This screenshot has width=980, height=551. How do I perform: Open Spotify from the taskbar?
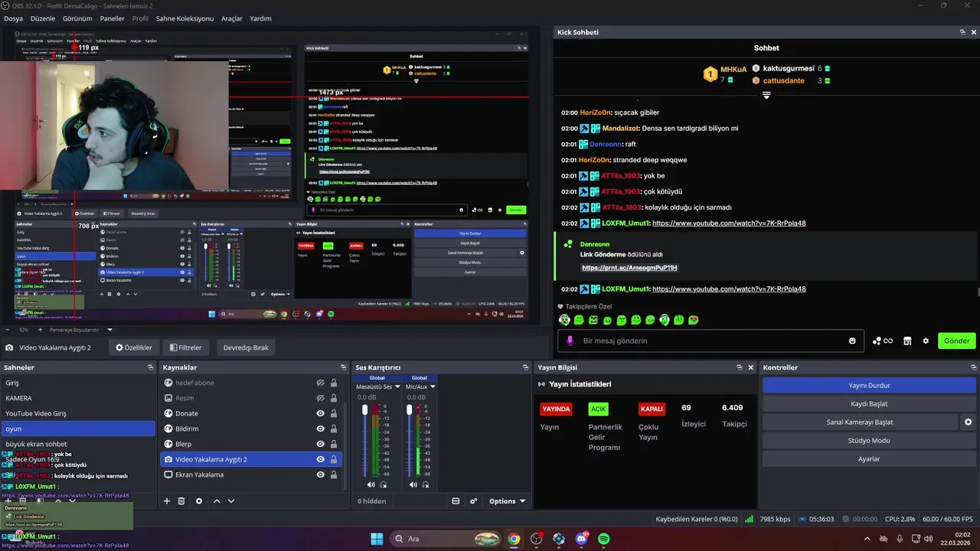[x=603, y=539]
